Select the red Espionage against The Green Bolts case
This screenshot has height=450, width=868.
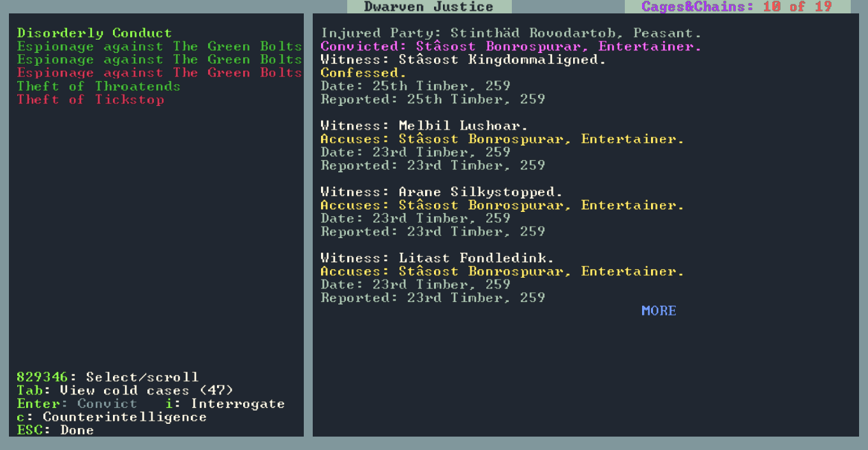(x=160, y=73)
